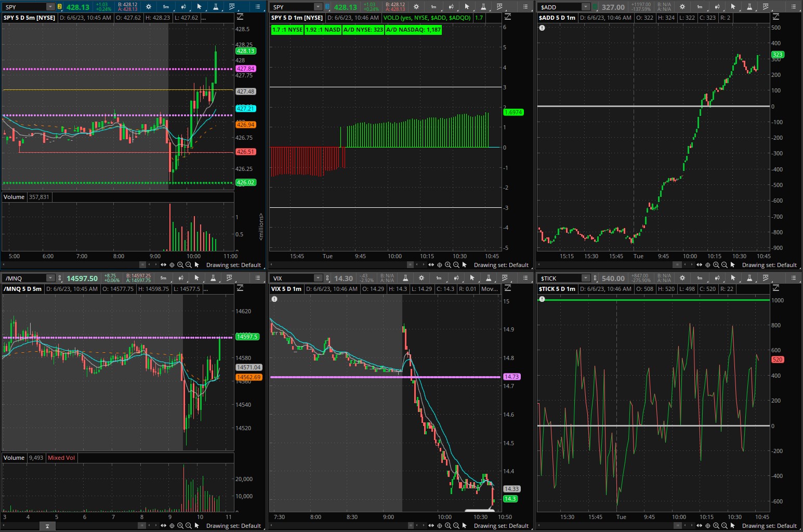Open the 5m timeframe button in SPY panel
This screenshot has width=803, height=532.
(166, 7)
